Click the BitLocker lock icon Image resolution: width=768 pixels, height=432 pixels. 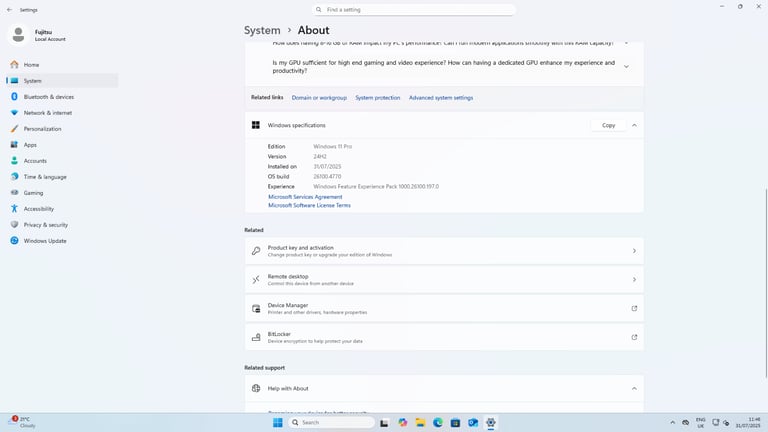click(x=256, y=337)
